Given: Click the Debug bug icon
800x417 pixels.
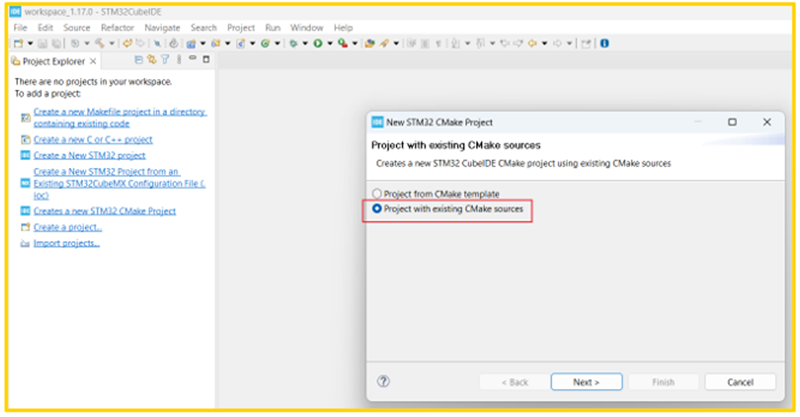Looking at the screenshot, I should [x=293, y=43].
